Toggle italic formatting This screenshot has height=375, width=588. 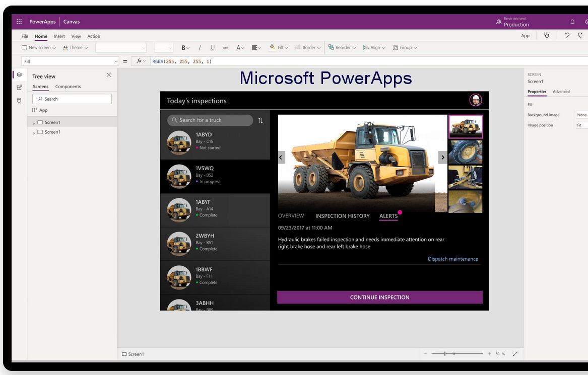(x=200, y=48)
